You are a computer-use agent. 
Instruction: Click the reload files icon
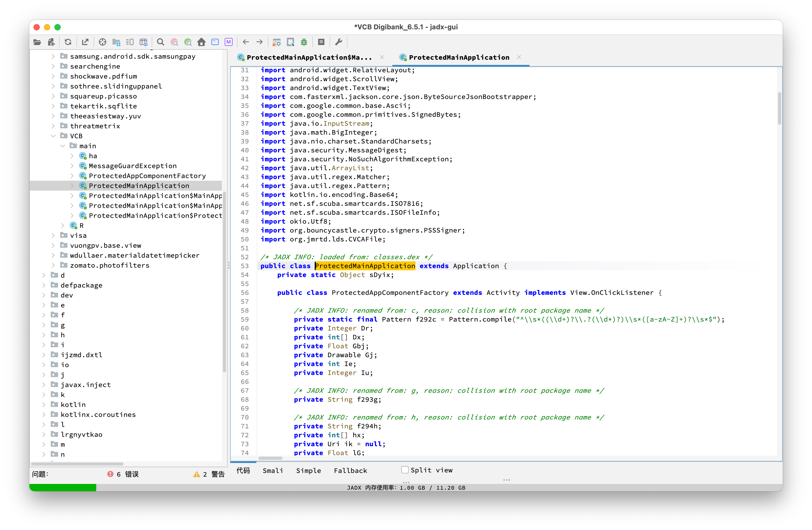click(68, 42)
